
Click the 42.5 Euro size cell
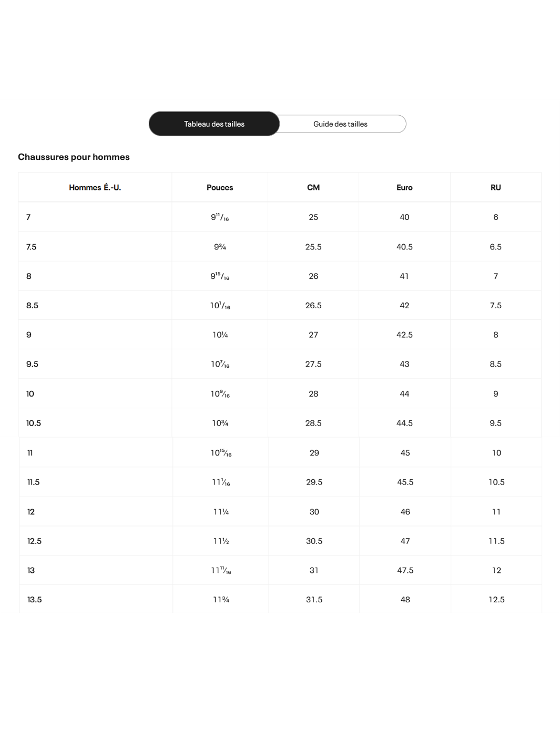404,335
